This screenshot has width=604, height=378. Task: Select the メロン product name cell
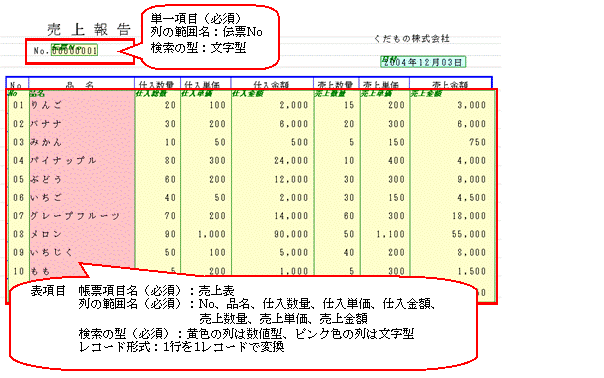click(x=46, y=234)
